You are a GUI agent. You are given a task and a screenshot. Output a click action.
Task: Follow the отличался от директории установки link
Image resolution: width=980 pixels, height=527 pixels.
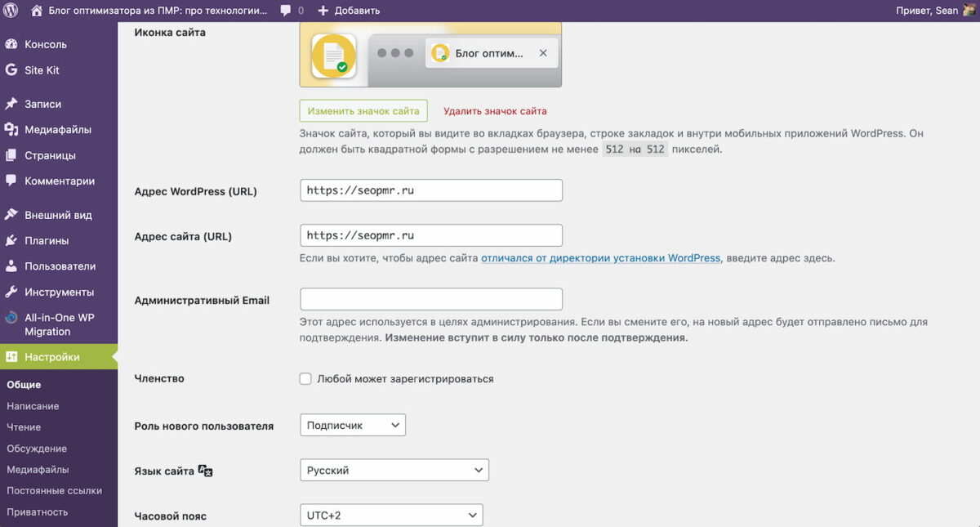click(600, 258)
